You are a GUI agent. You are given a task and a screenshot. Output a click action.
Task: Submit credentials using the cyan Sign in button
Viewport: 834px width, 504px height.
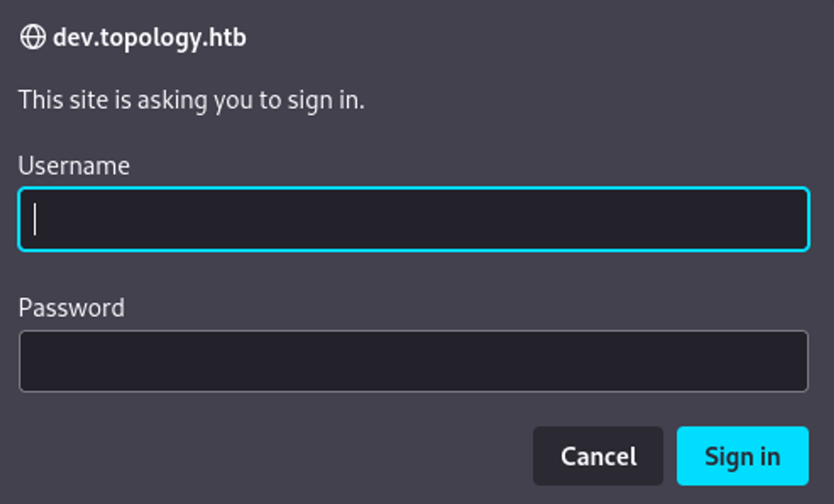[742, 456]
